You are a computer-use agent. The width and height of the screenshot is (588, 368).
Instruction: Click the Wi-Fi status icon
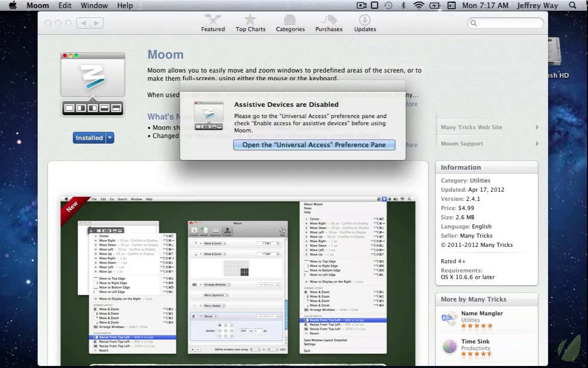tap(419, 6)
